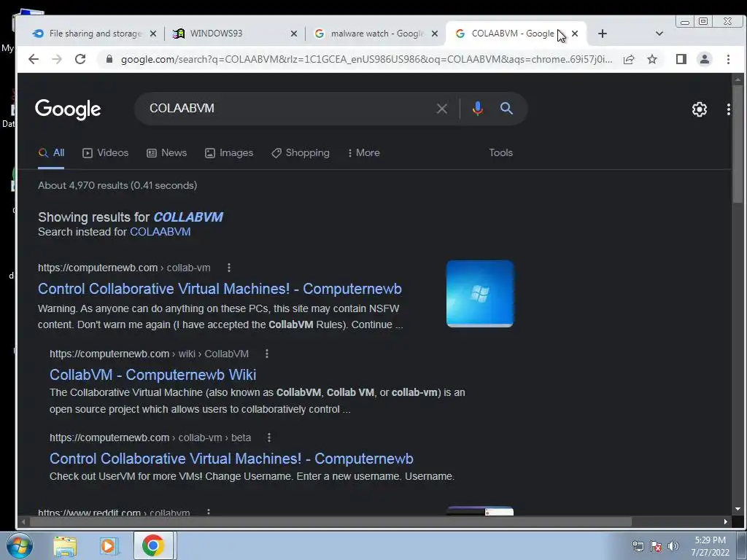Open Google quick settings gear
747x560 pixels.
coord(700,109)
